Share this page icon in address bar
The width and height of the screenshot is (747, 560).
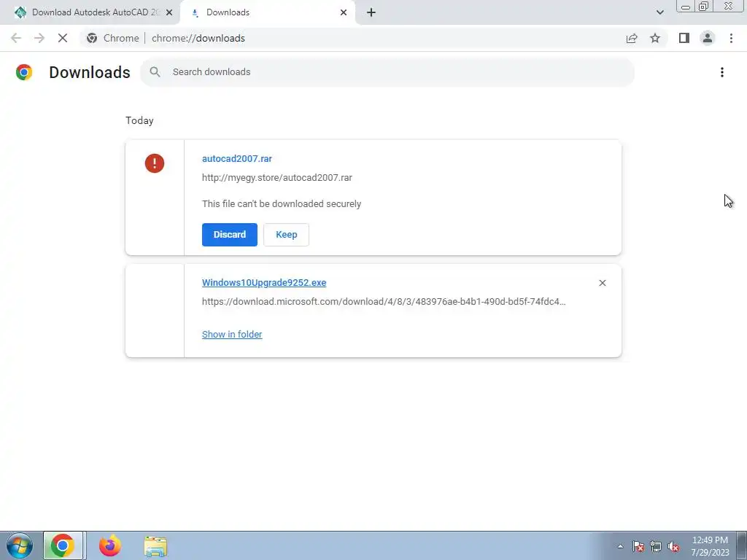pos(632,38)
